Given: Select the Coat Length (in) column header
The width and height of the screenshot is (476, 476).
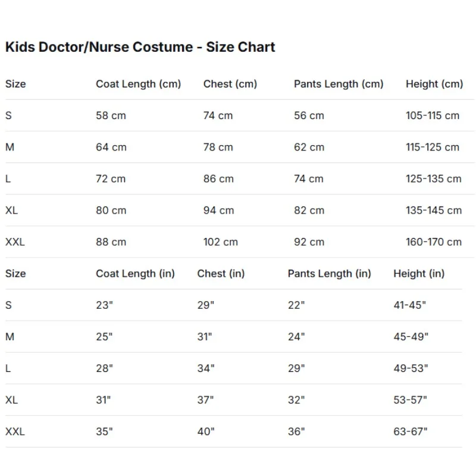Looking at the screenshot, I should tap(135, 274).
